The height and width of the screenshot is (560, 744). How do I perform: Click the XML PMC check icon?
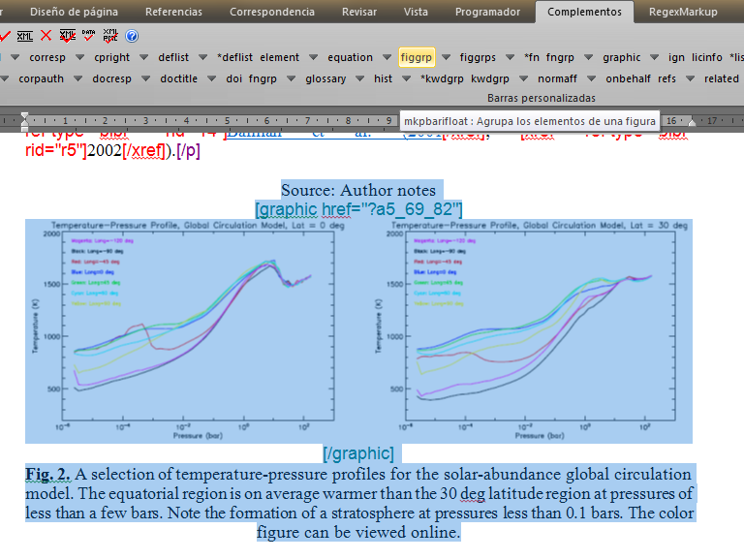[110, 36]
